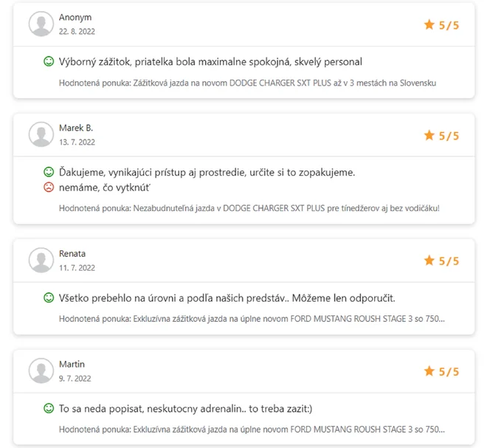
Task: Click the green smiley beside 'Všetko prebehlo na úrovni'
Action: 49,297
